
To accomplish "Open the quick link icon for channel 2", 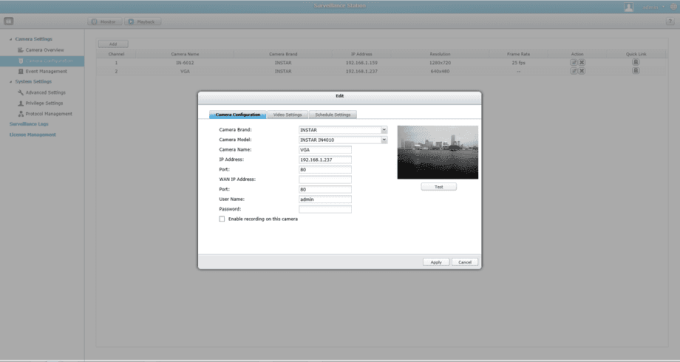I will (636, 70).
